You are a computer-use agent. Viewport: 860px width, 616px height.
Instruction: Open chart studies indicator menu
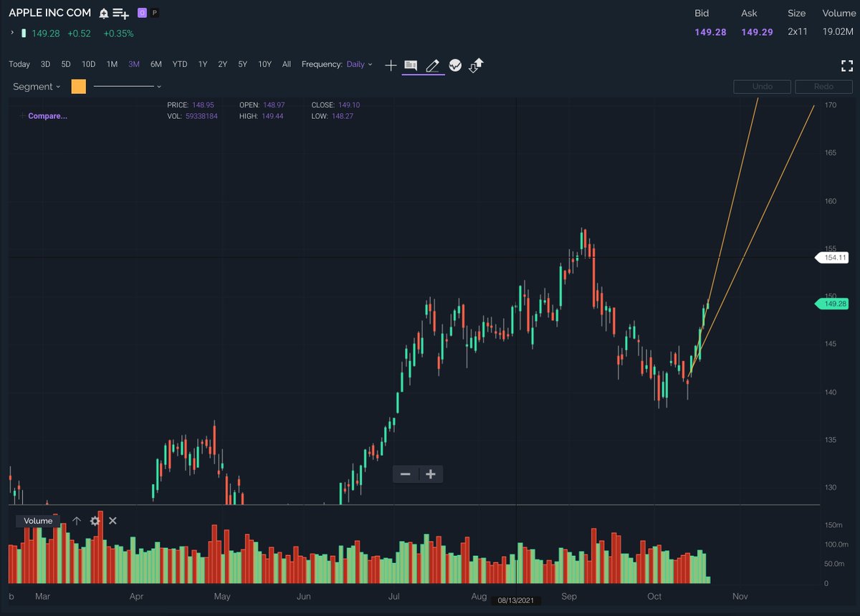point(455,65)
